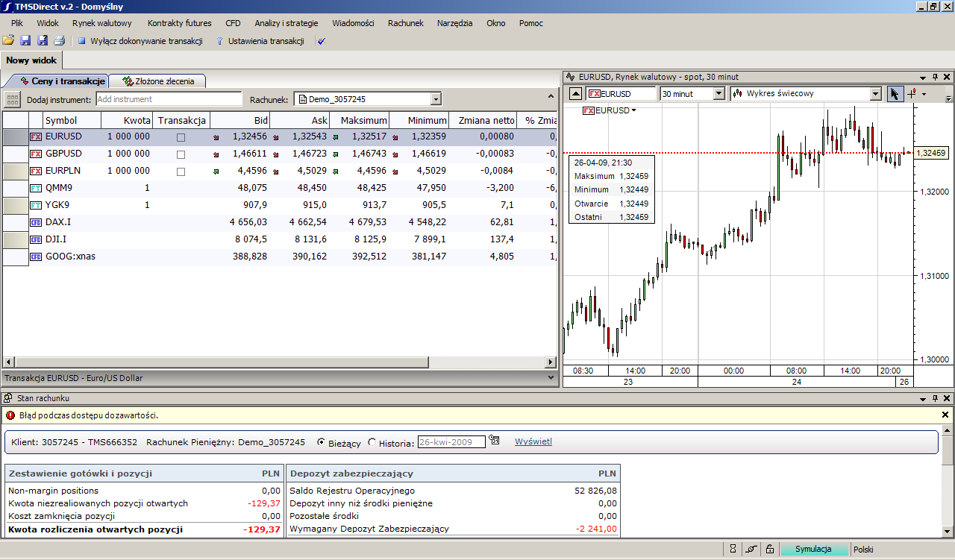
Task: Click the checkmark icon after Ustawienia transakcji
Action: point(322,41)
